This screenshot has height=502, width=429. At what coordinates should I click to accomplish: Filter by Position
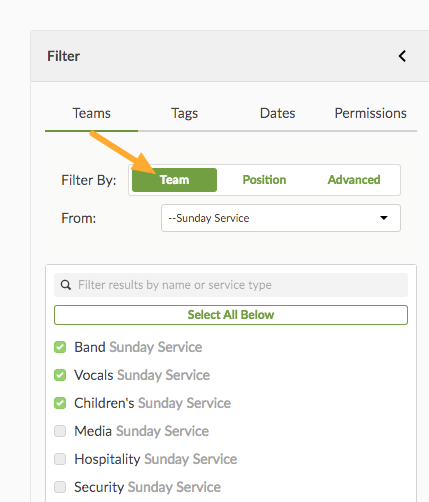coord(264,180)
